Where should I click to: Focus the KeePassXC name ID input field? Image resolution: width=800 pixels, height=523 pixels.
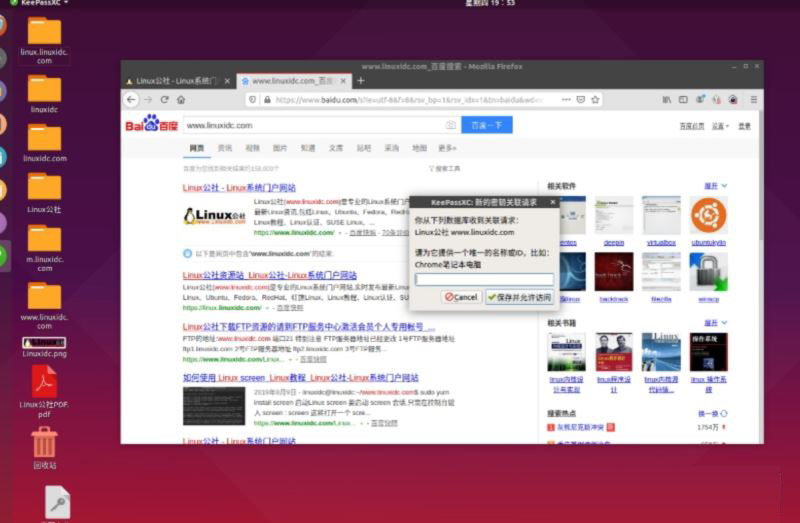484,279
